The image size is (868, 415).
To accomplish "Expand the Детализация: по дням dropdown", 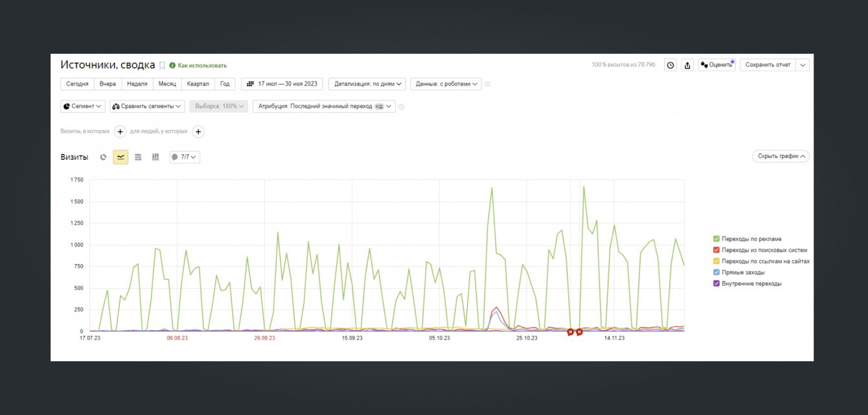I will pyautogui.click(x=368, y=84).
